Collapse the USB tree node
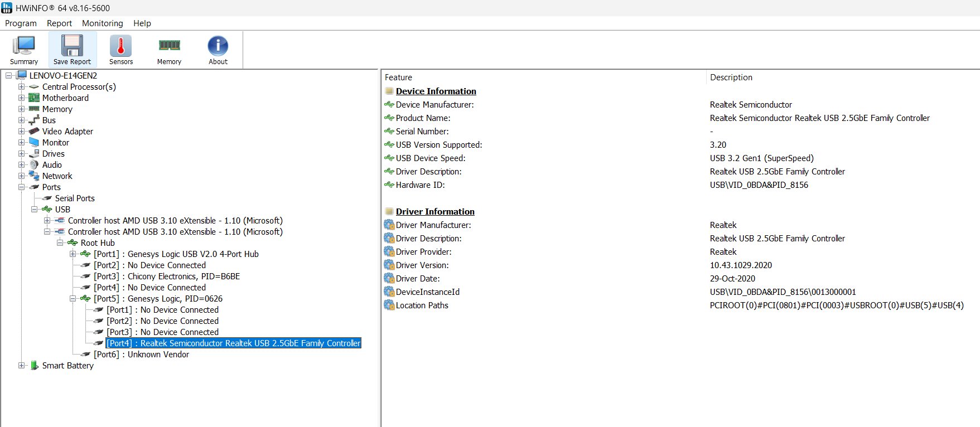 coord(34,209)
